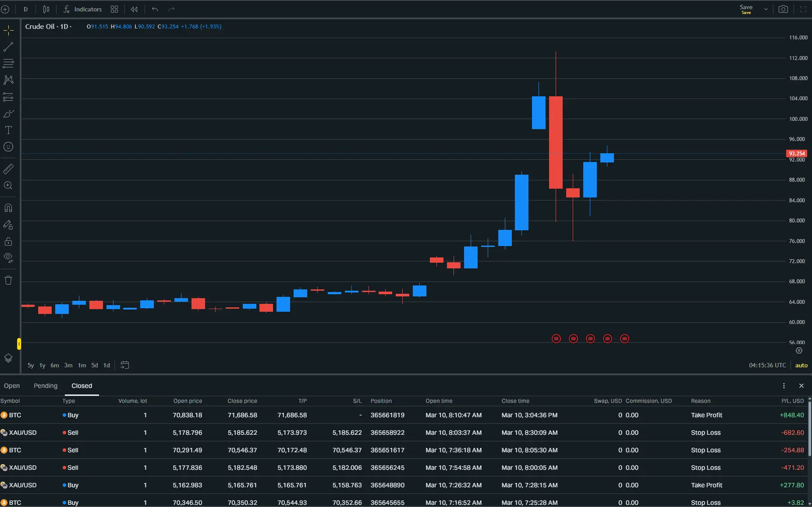Viewport: 812px width, 507px height.
Task: Open the emoji icons tool
Action: 8,147
